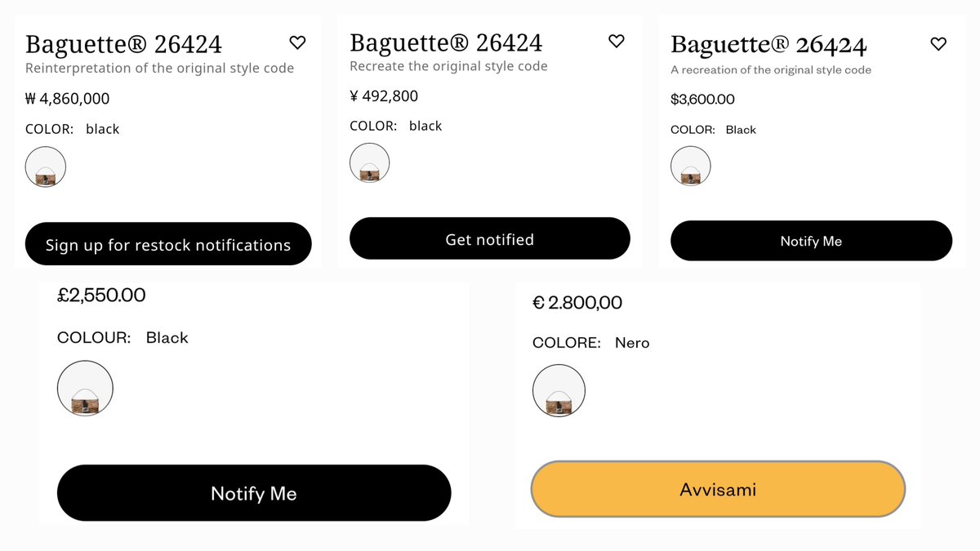Viewport: 980px width, 551px height.
Task: Click the COLORE: Nero label
Action: [x=590, y=343]
